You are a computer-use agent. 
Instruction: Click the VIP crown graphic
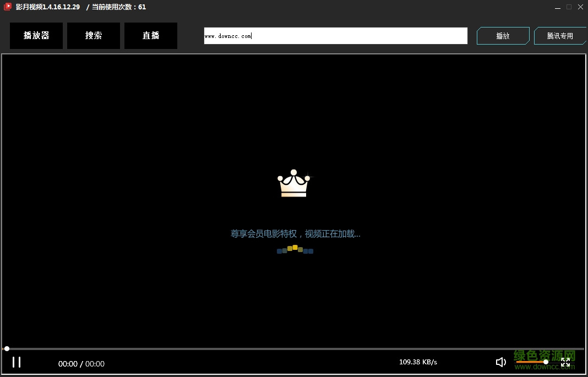click(x=293, y=183)
